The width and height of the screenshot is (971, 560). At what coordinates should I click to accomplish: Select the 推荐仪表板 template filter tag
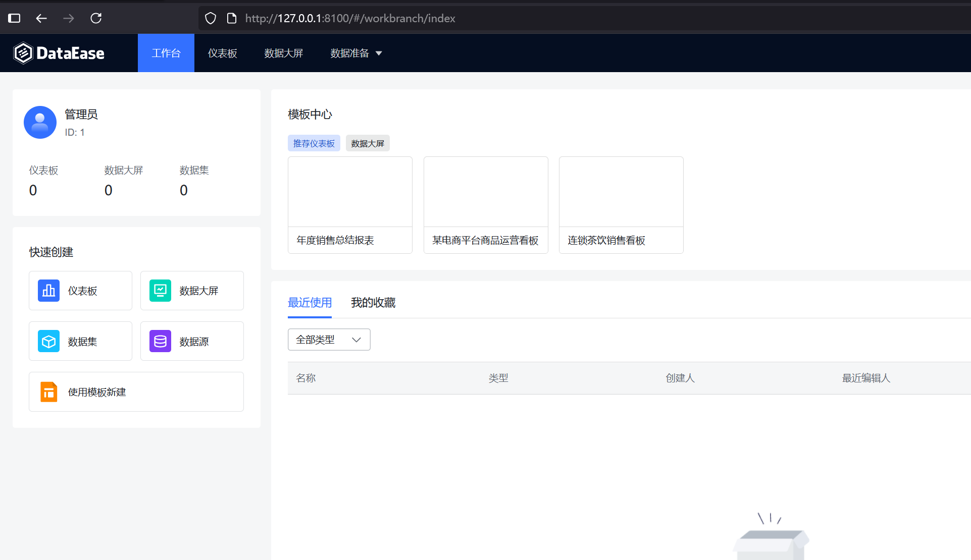pyautogui.click(x=314, y=143)
